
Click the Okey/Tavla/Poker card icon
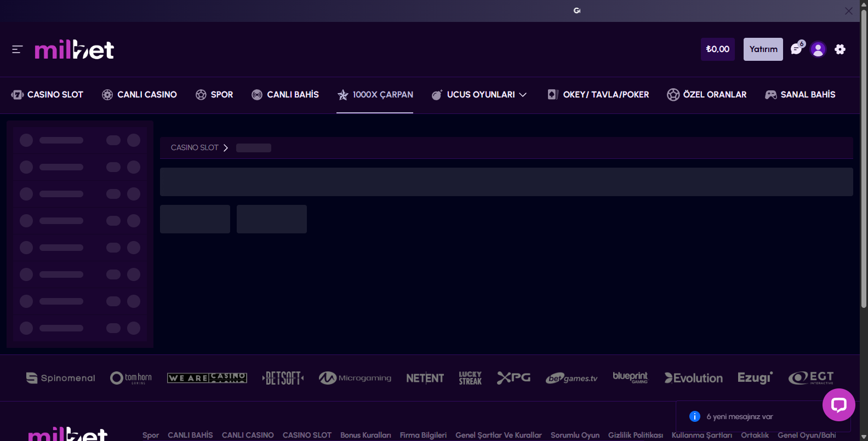[x=553, y=95]
